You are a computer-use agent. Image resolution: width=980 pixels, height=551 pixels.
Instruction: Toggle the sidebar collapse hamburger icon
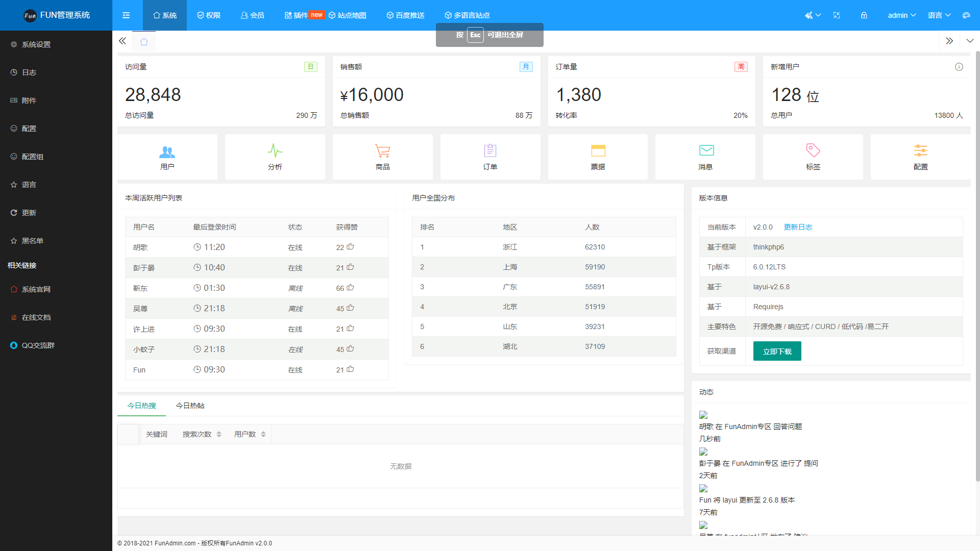click(126, 15)
